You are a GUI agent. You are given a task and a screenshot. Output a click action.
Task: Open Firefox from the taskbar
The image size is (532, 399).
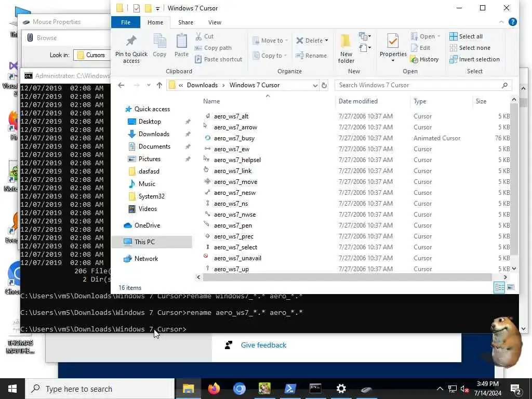[214, 389]
